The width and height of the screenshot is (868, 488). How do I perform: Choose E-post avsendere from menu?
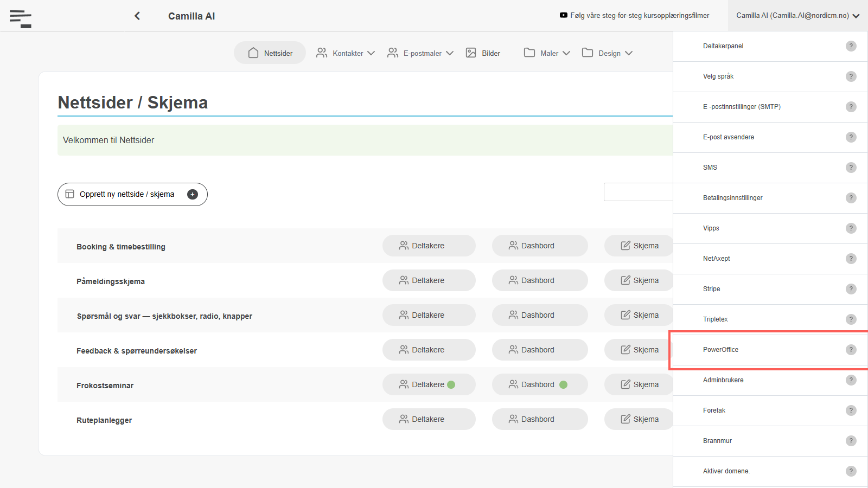(x=770, y=137)
